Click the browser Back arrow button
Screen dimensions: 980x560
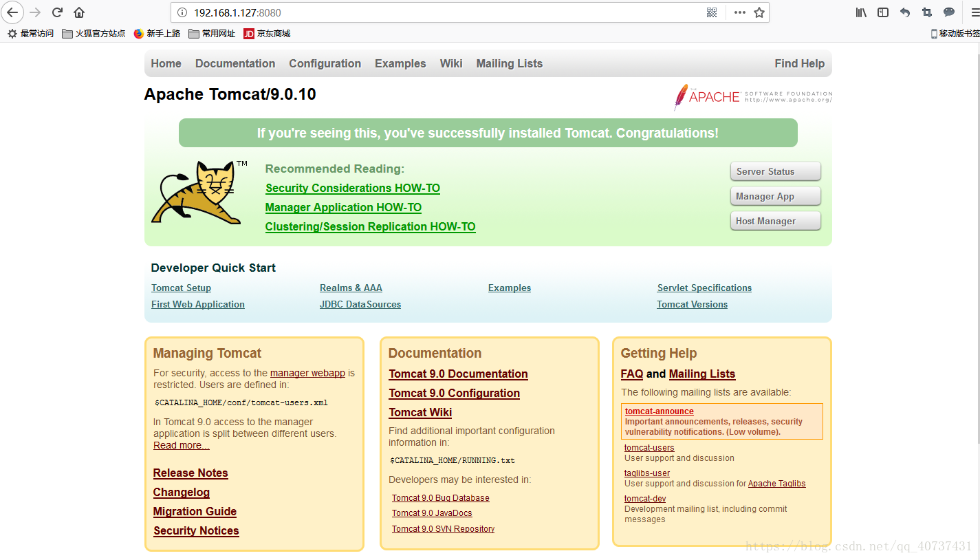point(12,12)
